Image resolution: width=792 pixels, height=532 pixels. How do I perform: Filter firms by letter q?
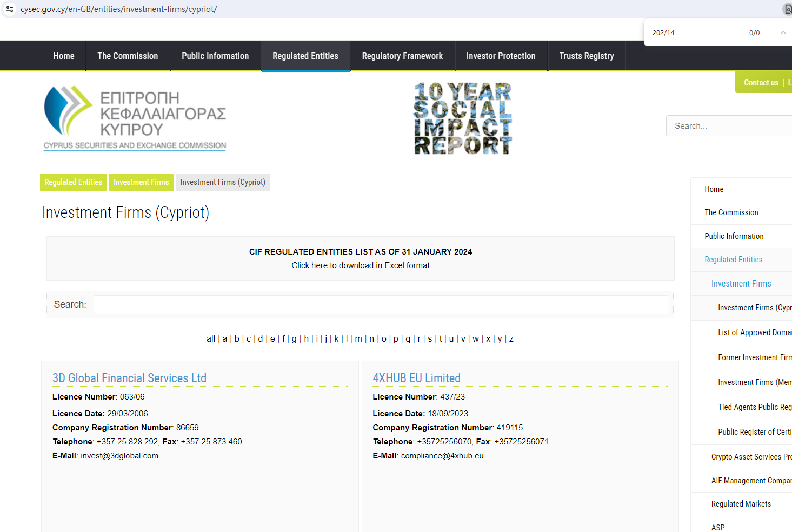[x=408, y=339]
